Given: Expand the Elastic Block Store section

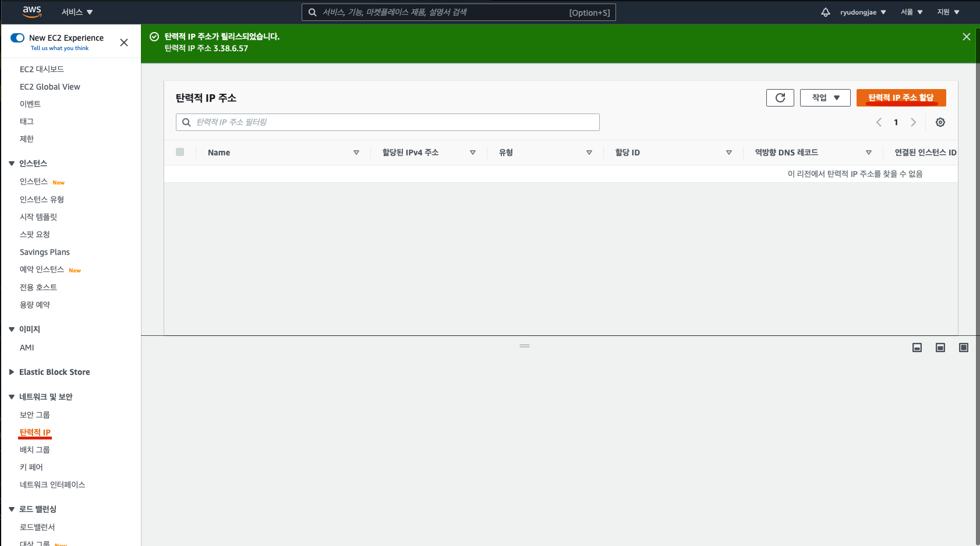Looking at the screenshot, I should pyautogui.click(x=12, y=372).
